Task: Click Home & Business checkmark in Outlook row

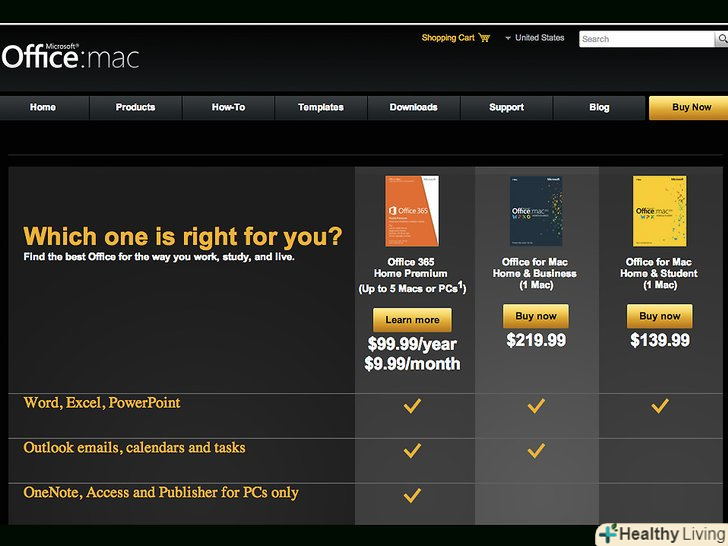Action: 536,450
